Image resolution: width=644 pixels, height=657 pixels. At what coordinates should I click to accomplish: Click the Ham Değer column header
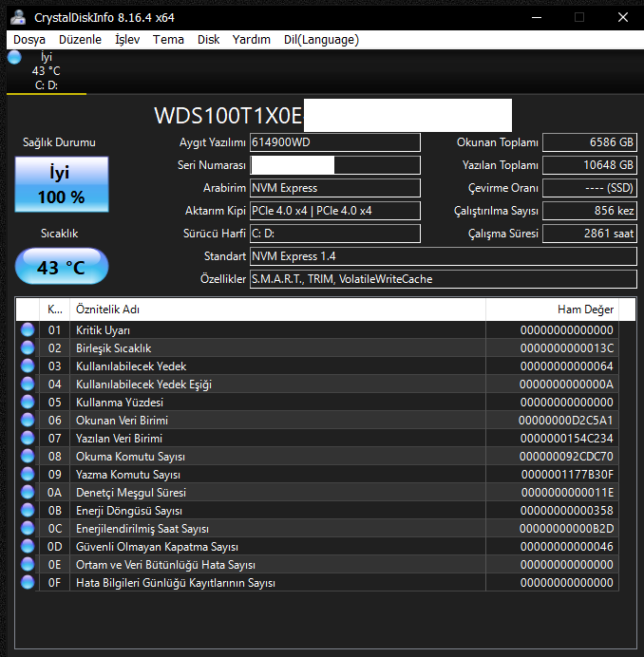(552, 310)
